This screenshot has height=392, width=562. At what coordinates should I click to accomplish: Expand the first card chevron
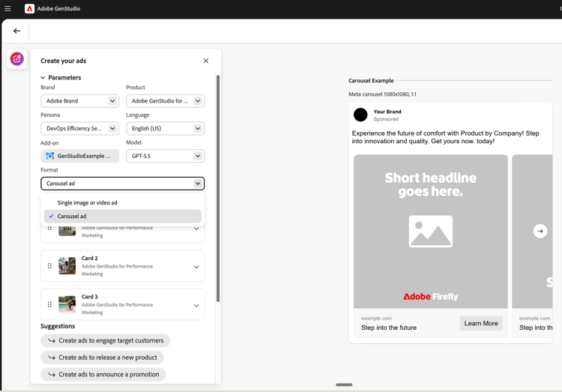pos(196,229)
